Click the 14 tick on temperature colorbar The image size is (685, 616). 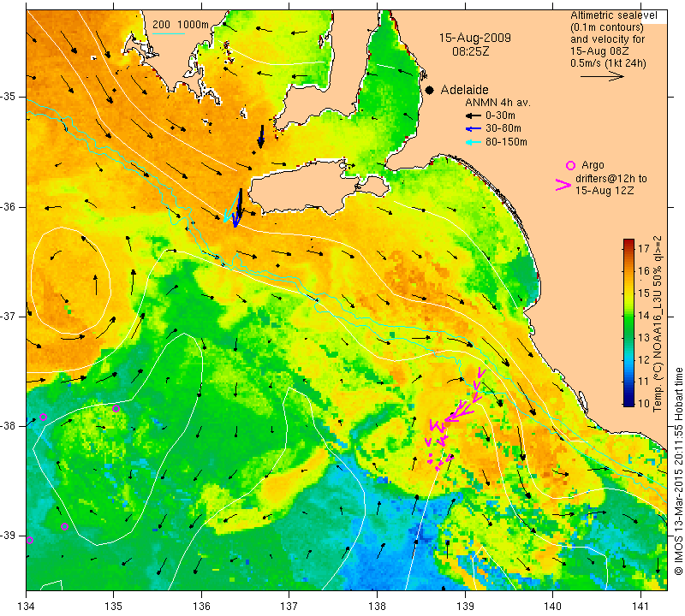click(644, 315)
